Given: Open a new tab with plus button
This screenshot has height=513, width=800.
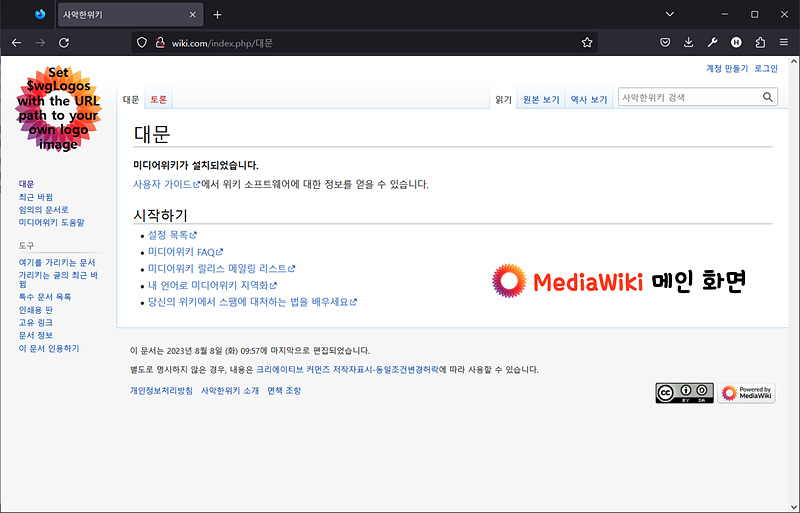Looking at the screenshot, I should [217, 15].
